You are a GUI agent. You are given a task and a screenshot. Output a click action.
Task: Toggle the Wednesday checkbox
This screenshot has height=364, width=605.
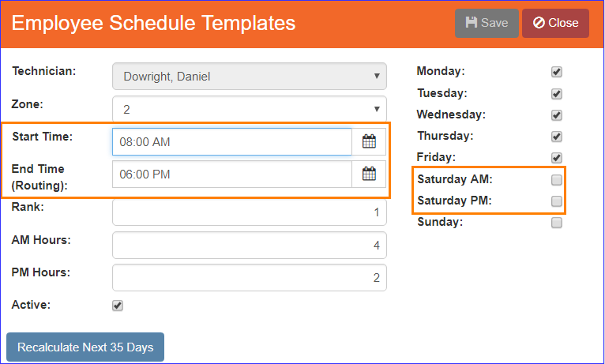556,115
